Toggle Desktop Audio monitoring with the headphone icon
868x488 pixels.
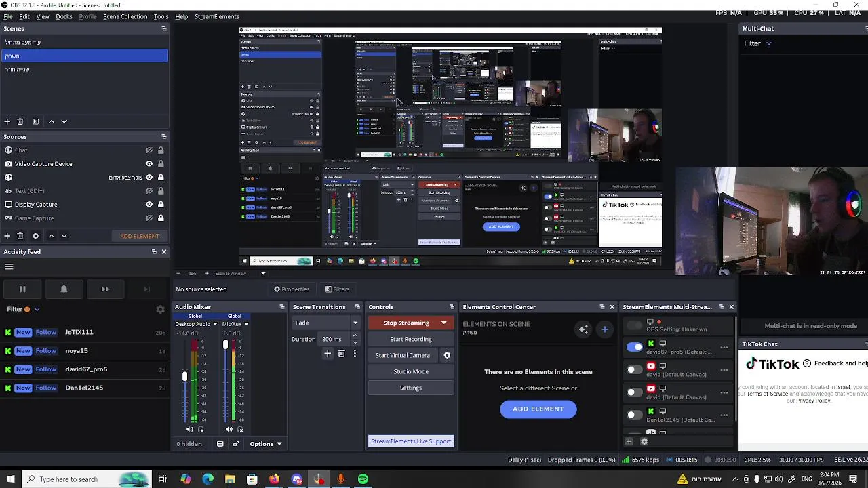point(201,429)
